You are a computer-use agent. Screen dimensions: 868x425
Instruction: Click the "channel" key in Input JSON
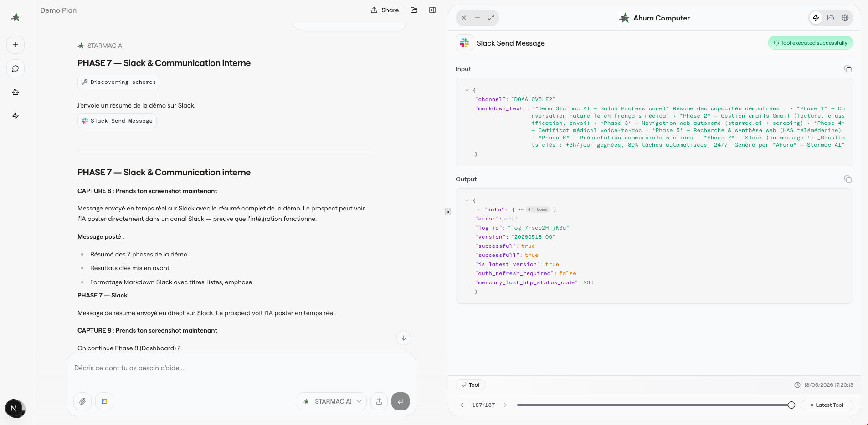[490, 99]
